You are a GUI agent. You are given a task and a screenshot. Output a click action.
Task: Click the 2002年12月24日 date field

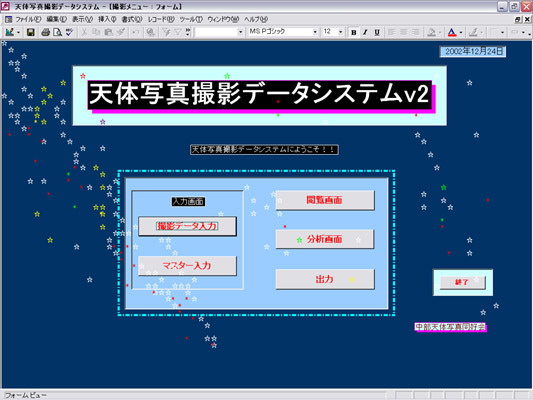[473, 51]
